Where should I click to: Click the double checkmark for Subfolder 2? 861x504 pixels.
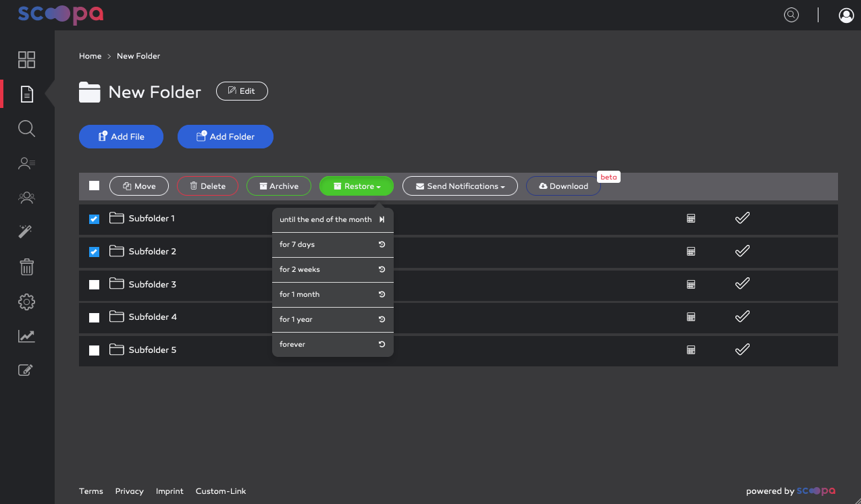pyautogui.click(x=742, y=251)
